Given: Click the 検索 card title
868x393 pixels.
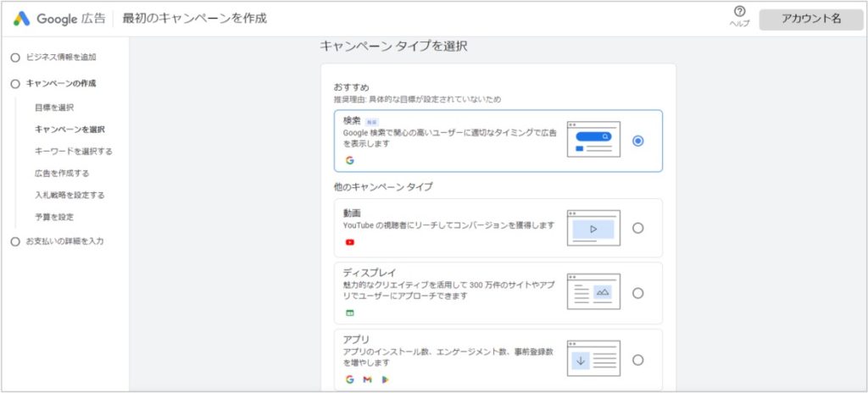Looking at the screenshot, I should pos(352,120).
